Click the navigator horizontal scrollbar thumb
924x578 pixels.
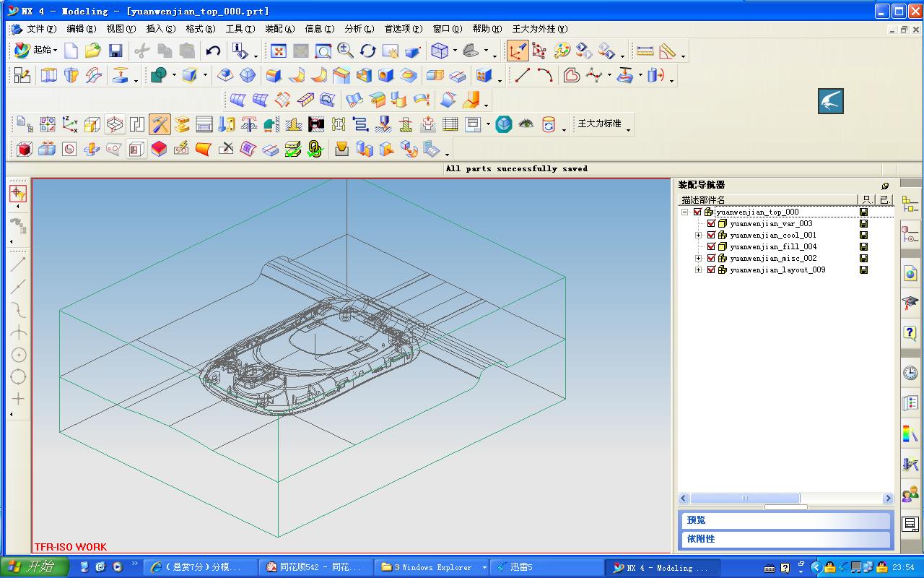(x=745, y=499)
